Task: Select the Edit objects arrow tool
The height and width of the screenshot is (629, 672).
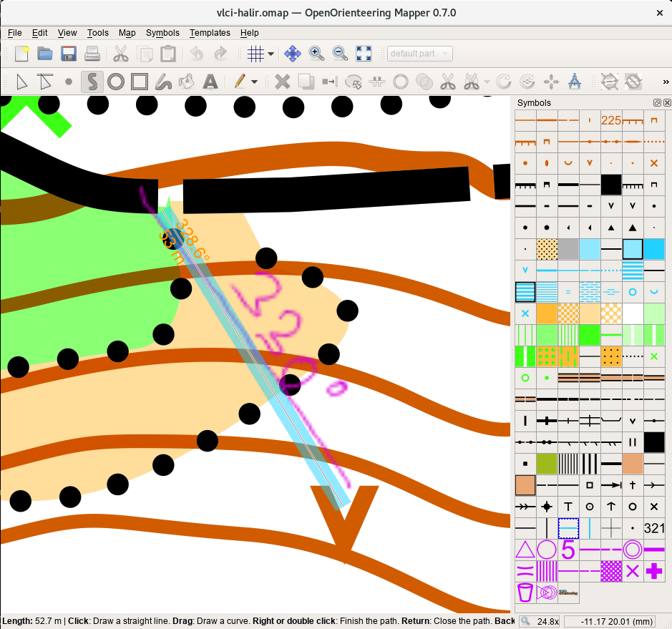Action: pos(21,82)
